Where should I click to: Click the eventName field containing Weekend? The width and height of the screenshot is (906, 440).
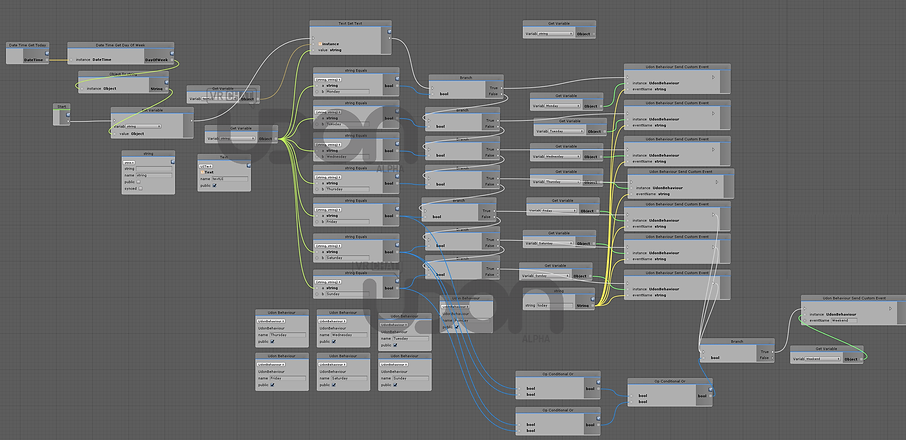(x=844, y=320)
